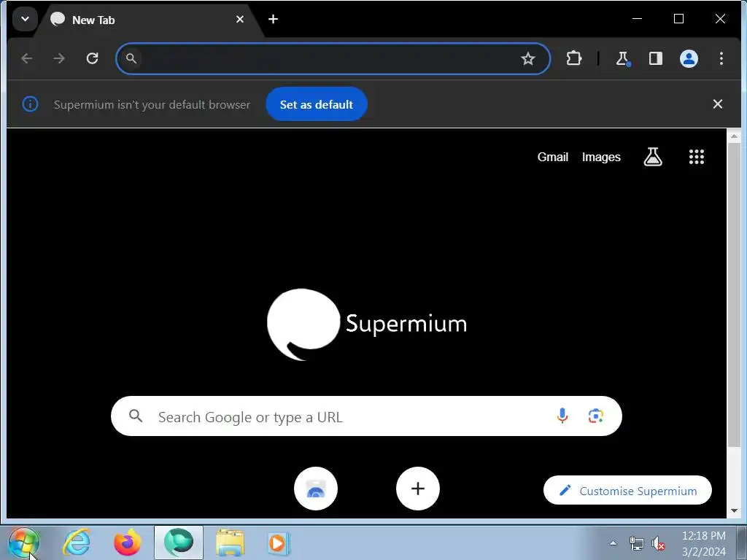Click the Supermium logo
Image resolution: width=747 pixels, height=560 pixels.
click(x=367, y=324)
